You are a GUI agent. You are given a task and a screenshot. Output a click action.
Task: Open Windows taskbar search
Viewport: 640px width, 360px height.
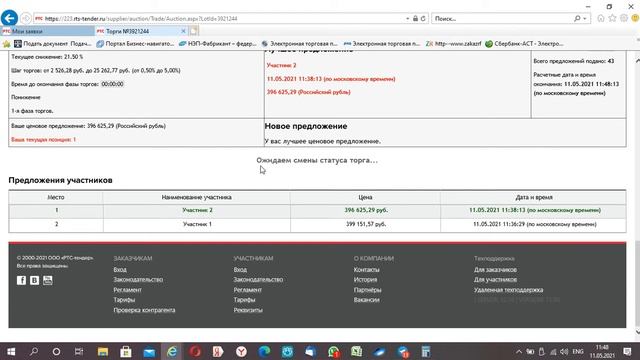[x=34, y=351]
